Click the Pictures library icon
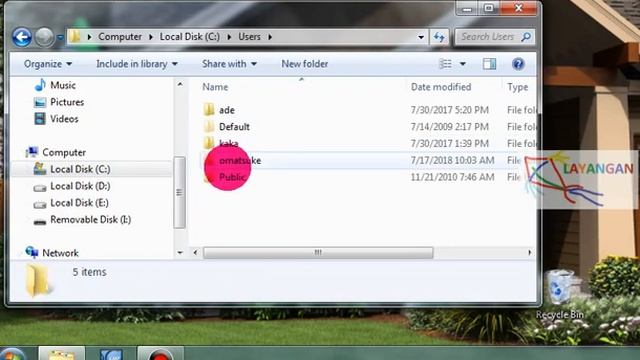This screenshot has height=360, width=640. pyautogui.click(x=40, y=102)
